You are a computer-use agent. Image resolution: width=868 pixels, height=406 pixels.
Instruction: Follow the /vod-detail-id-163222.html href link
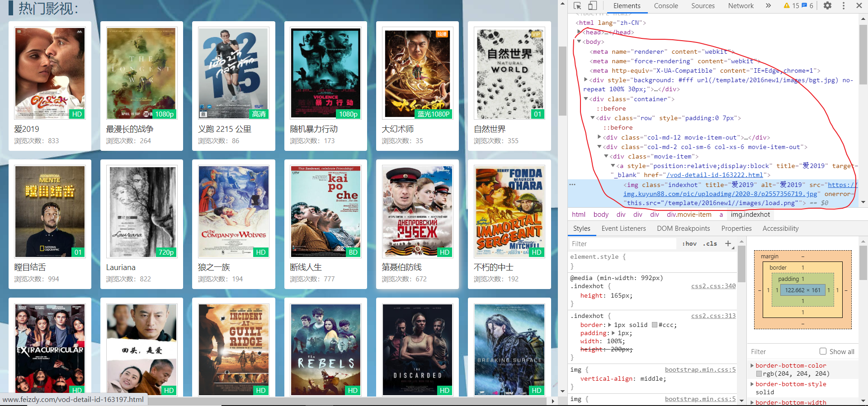point(715,175)
